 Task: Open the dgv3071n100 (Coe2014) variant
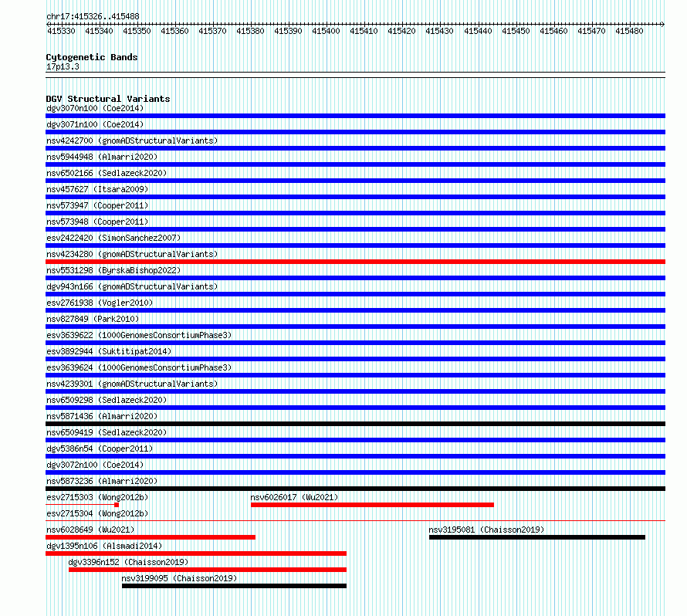click(x=95, y=124)
